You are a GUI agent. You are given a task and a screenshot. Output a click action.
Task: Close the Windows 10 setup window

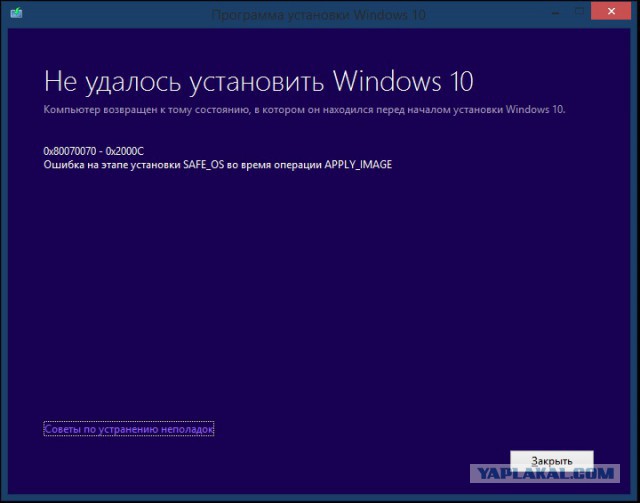tap(611, 12)
